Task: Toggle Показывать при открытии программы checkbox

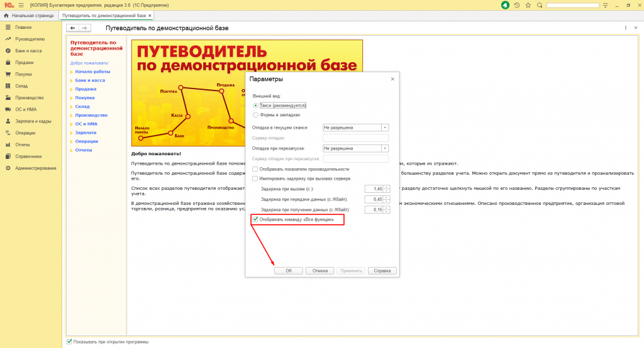Action: (x=69, y=342)
